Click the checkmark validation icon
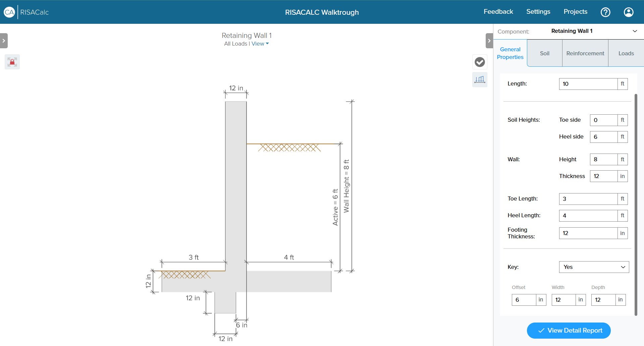 click(x=480, y=62)
